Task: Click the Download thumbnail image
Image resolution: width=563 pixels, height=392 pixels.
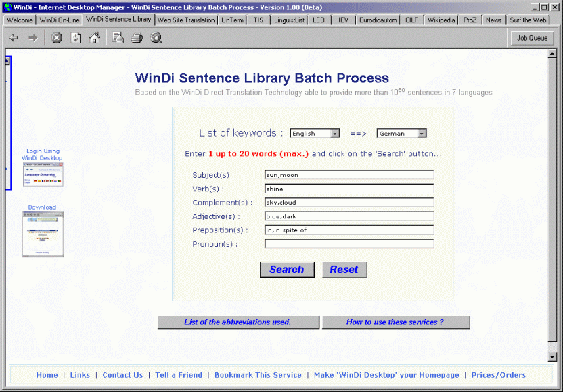Action: tap(43, 234)
